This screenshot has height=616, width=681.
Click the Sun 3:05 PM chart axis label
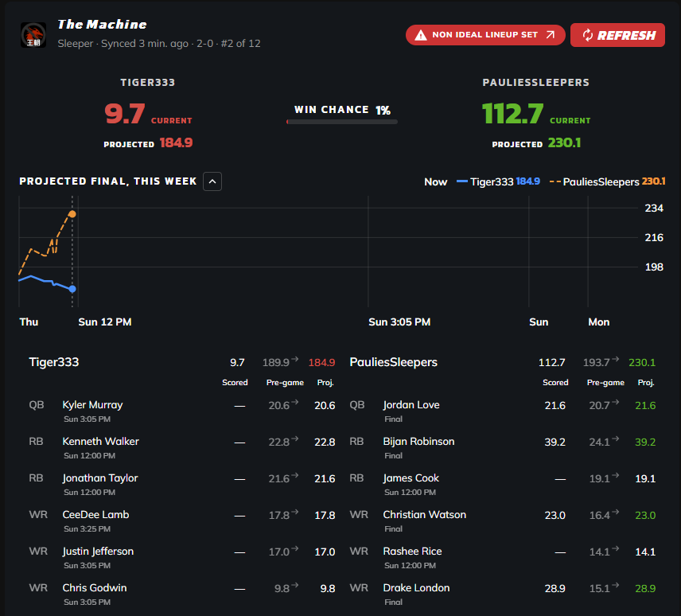tap(399, 322)
